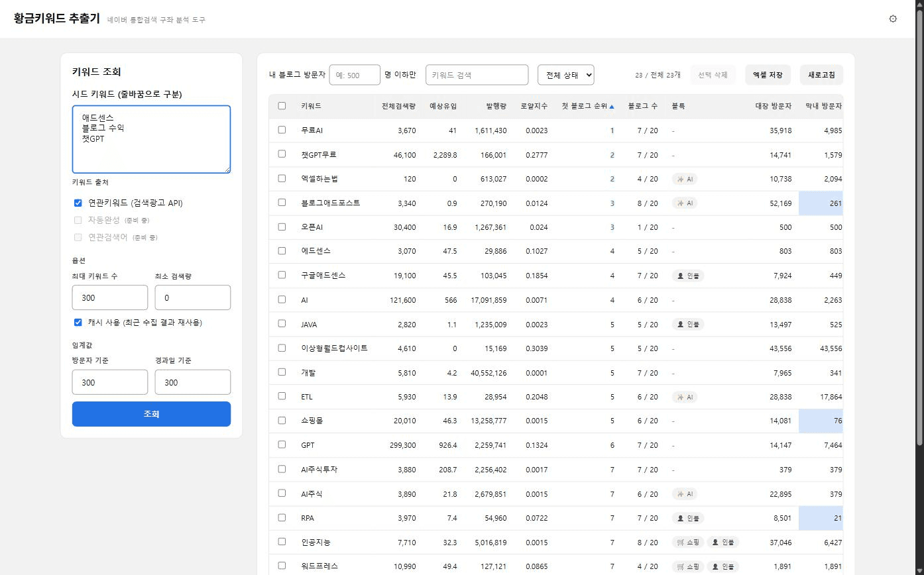Click the AI tag in ETL row
Viewport: 924px width, 575px height.
click(x=685, y=397)
